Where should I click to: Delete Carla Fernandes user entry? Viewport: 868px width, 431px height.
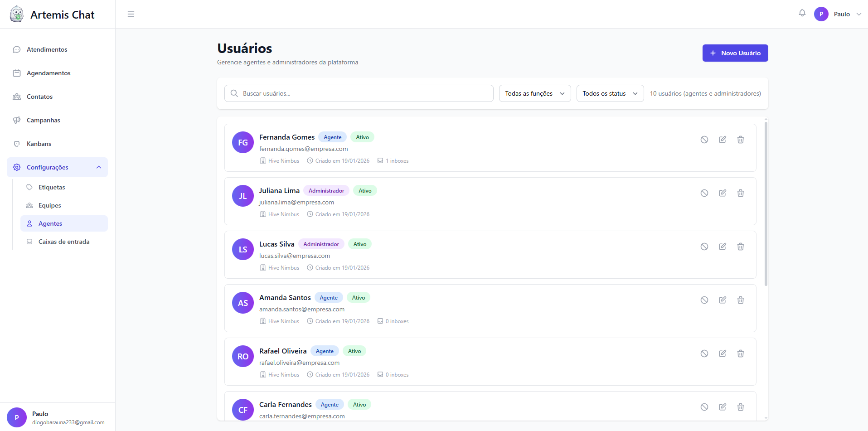[x=740, y=407]
